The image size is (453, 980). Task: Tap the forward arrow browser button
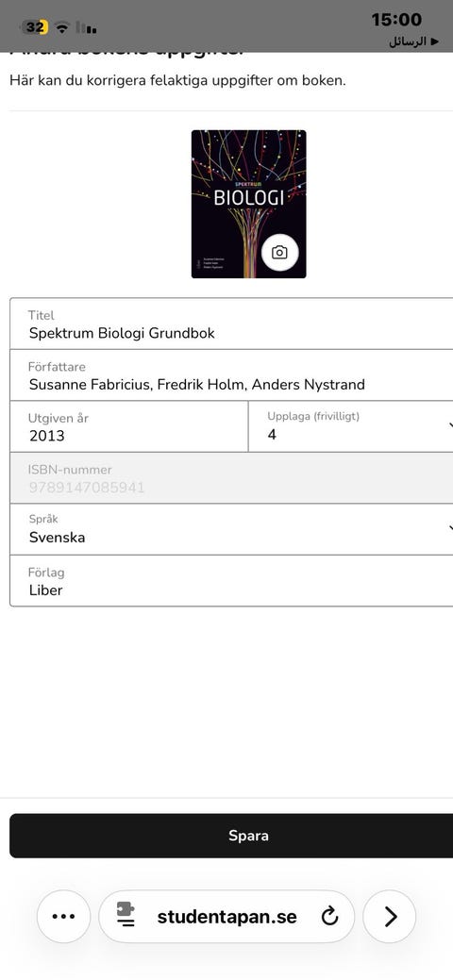[390, 916]
